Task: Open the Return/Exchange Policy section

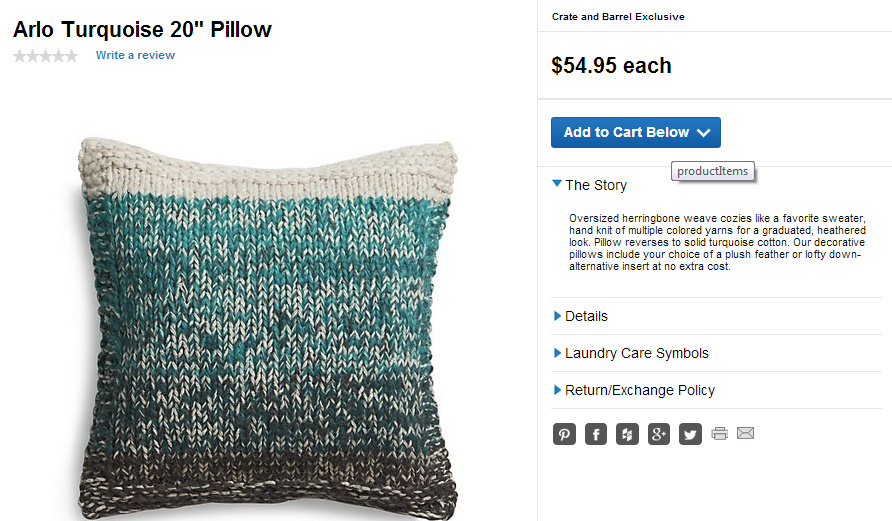Action: pyautogui.click(x=639, y=390)
